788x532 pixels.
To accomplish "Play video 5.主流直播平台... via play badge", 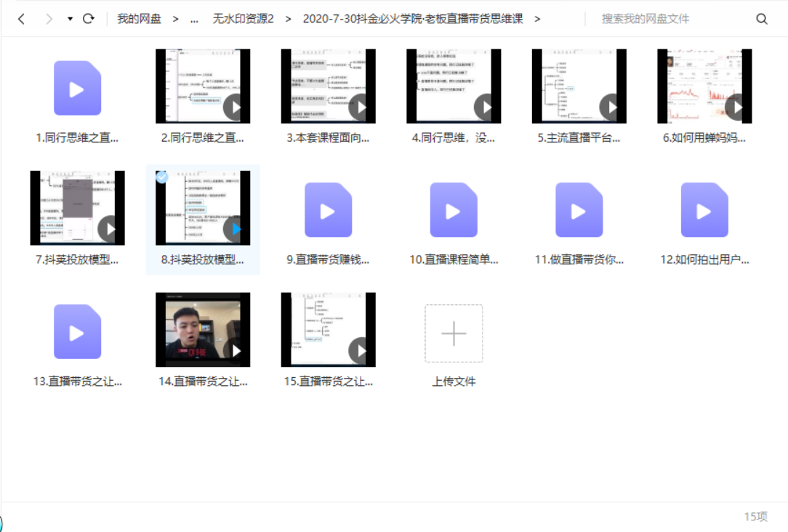I will click(611, 107).
